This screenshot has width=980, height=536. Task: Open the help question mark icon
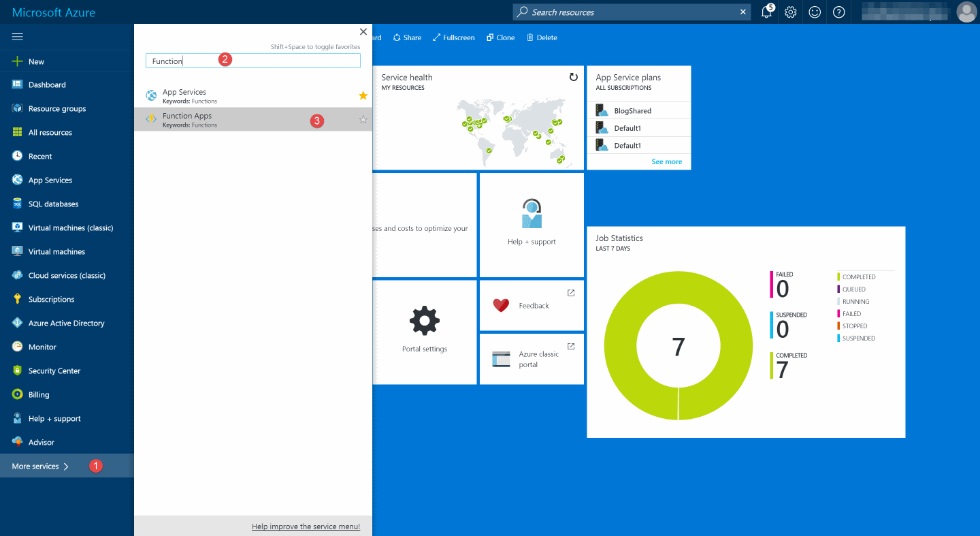pyautogui.click(x=839, y=12)
